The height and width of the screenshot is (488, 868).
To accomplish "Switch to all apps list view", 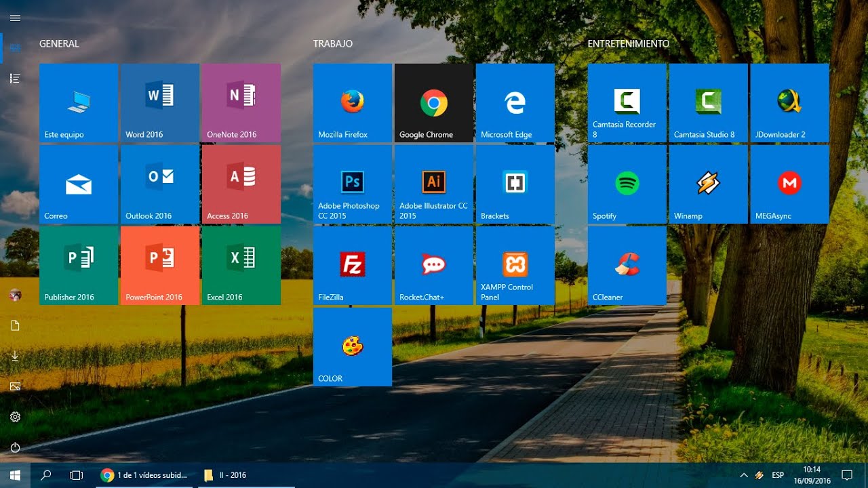I will (x=15, y=79).
